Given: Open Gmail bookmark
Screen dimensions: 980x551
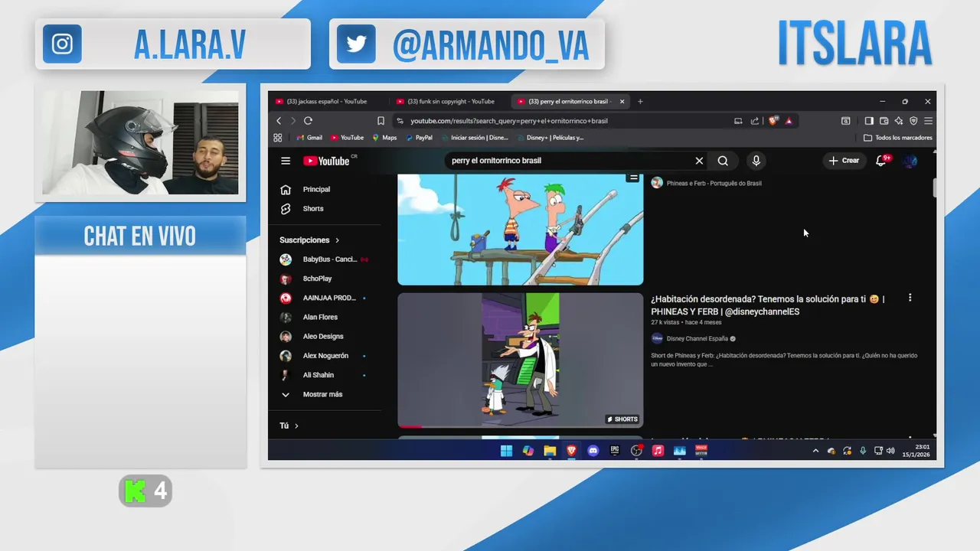Looking at the screenshot, I should pos(309,138).
